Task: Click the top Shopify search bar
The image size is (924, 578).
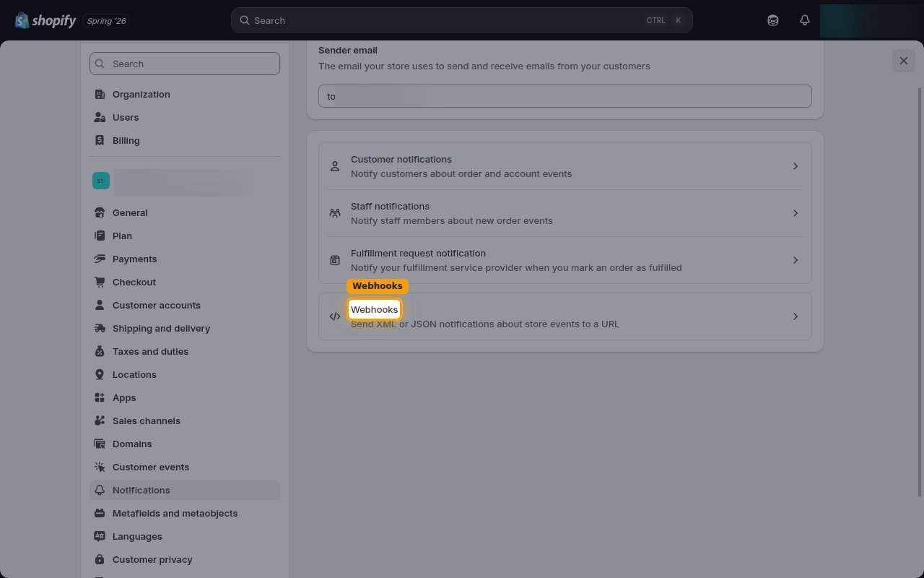Action: [462, 20]
